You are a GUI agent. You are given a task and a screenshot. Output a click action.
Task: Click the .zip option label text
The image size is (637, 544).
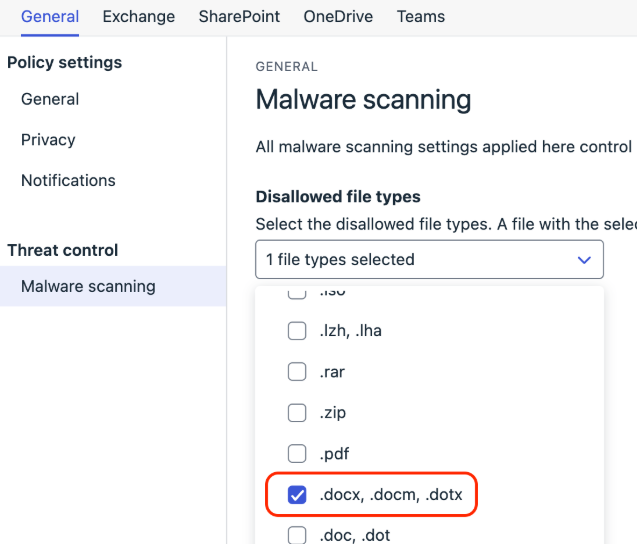click(333, 413)
